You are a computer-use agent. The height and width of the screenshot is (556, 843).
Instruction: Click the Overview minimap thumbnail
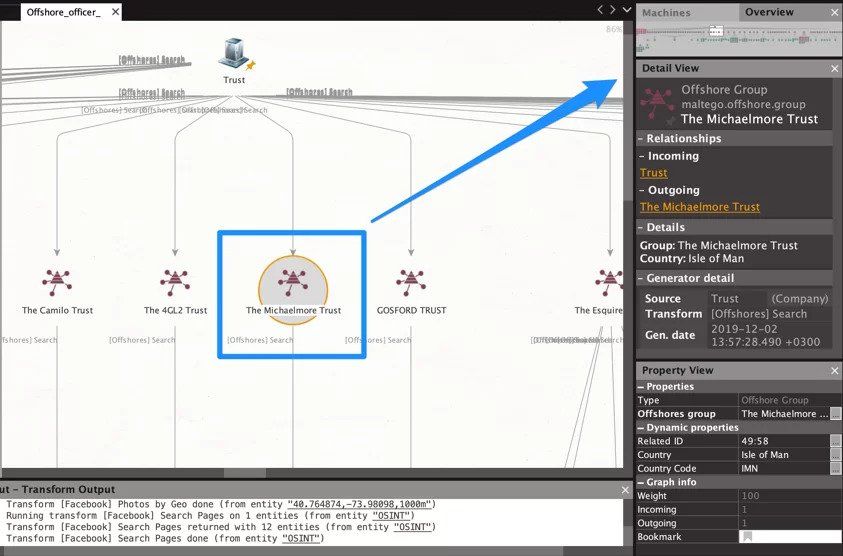pyautogui.click(x=738, y=40)
